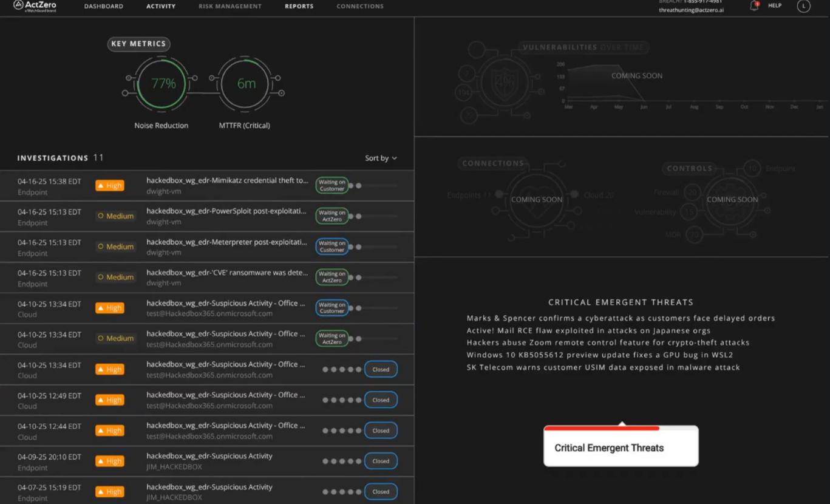Click the 77% Noise Reduction gauge

pos(163,84)
